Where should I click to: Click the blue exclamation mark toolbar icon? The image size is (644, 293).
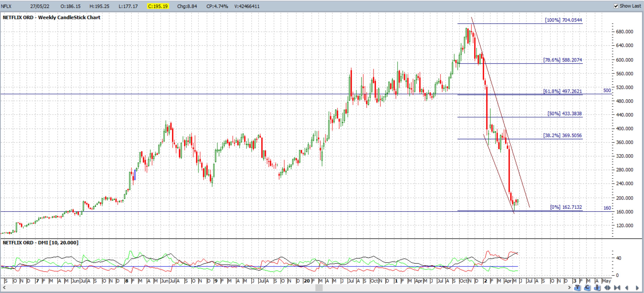597,288
